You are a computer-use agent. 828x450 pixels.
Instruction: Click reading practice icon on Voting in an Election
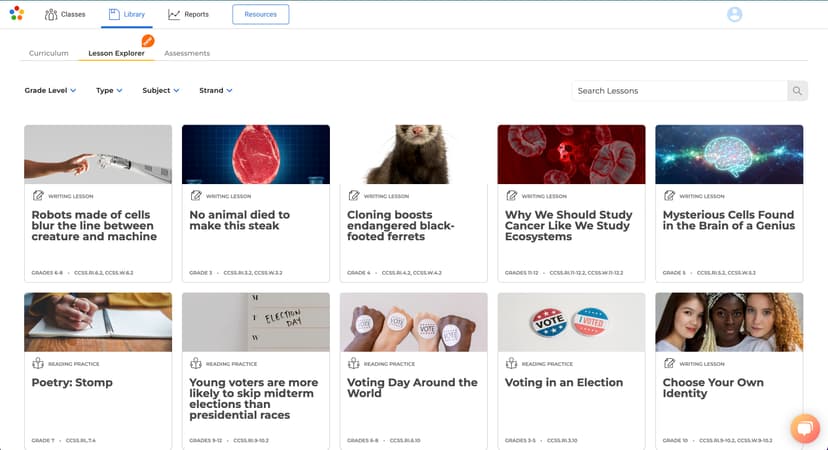click(512, 363)
